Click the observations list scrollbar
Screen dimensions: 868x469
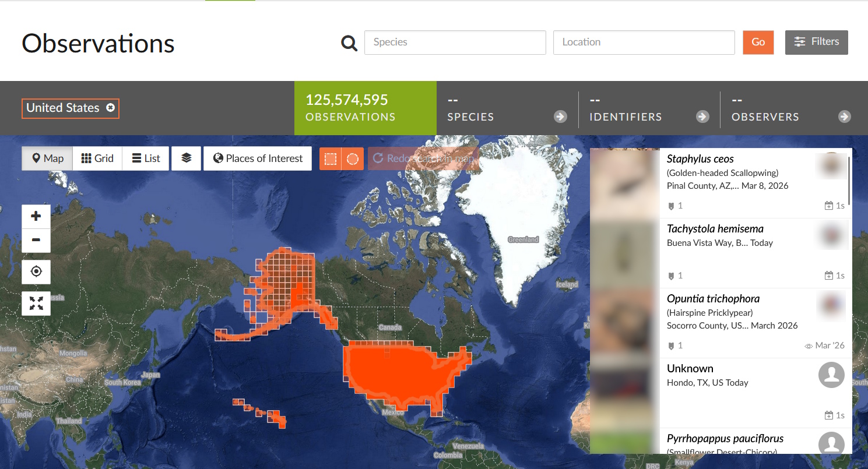point(849,181)
